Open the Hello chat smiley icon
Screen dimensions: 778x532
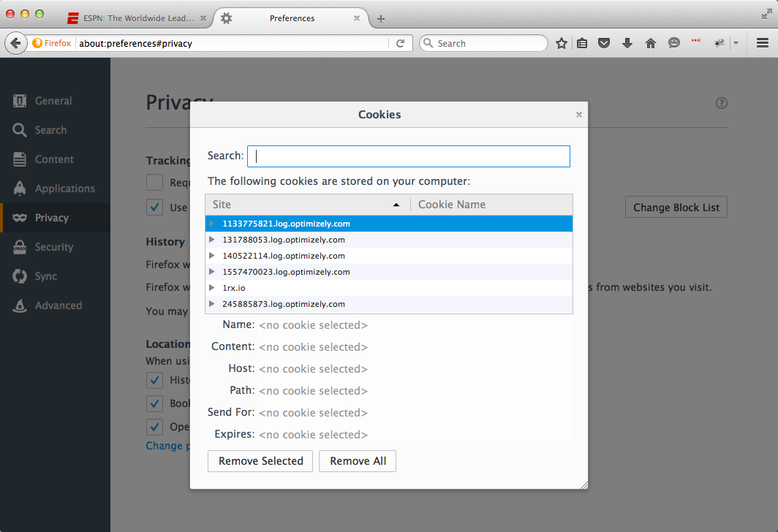tap(674, 43)
